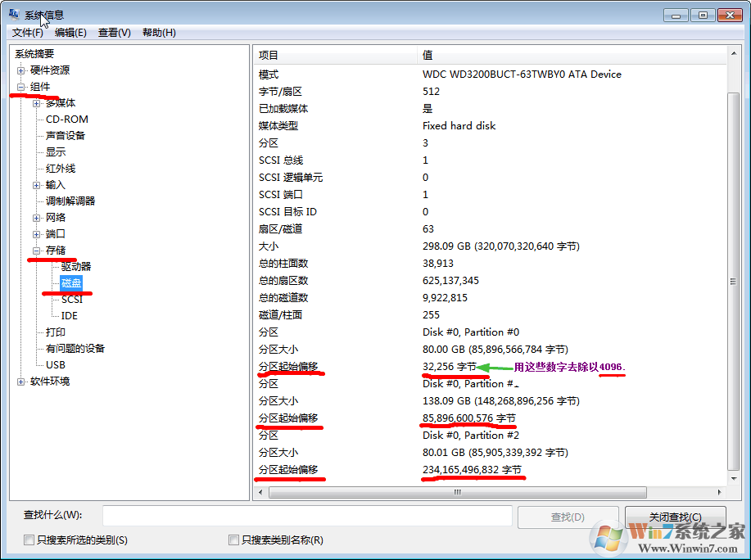Maximize the System Information window
This screenshot has height=560, width=751.
click(703, 16)
